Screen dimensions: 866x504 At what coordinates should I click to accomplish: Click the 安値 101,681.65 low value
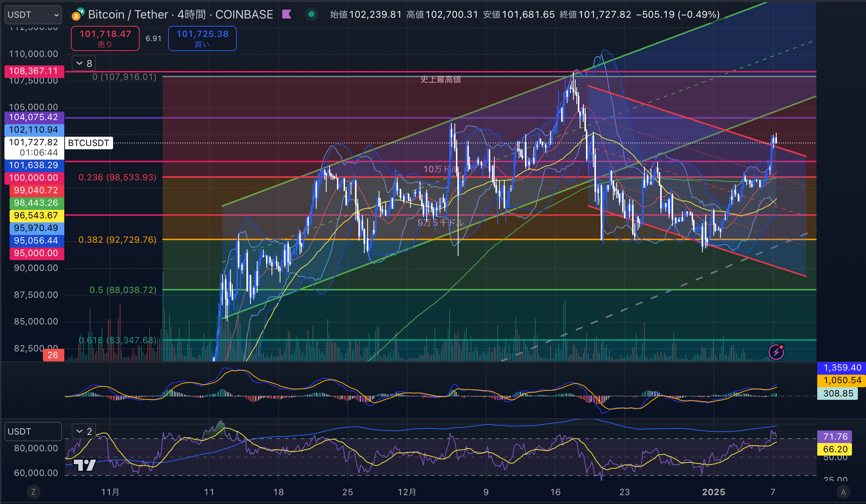click(x=519, y=14)
